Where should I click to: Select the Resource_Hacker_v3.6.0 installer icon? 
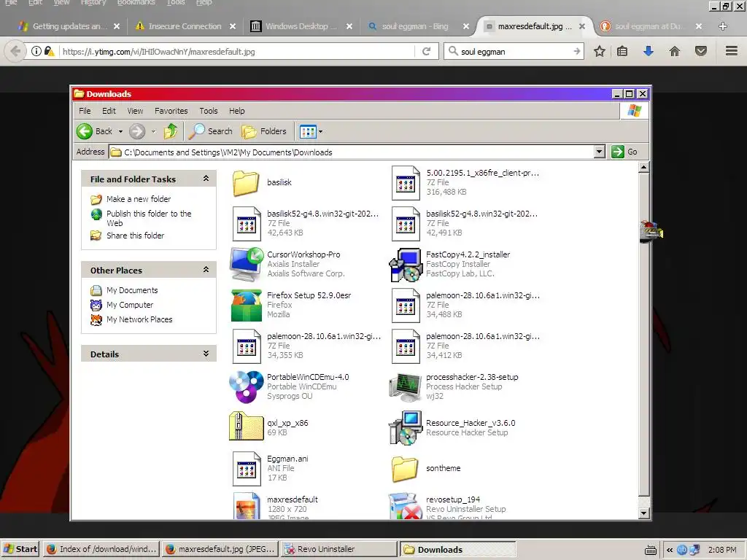pos(406,427)
